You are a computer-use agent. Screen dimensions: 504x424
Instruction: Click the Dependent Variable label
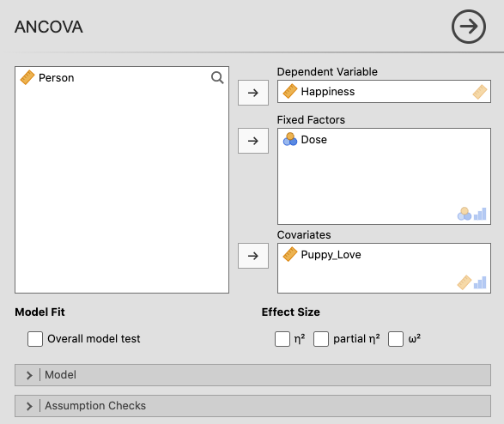click(327, 71)
